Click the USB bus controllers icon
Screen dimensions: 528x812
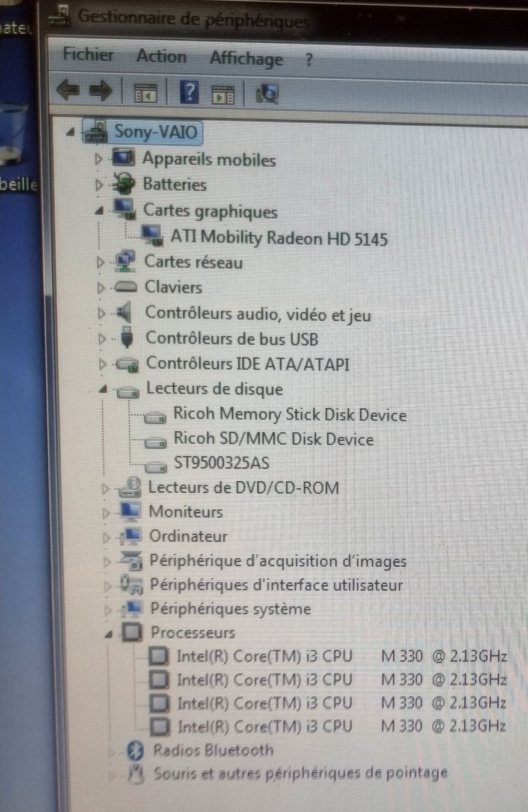[127, 338]
